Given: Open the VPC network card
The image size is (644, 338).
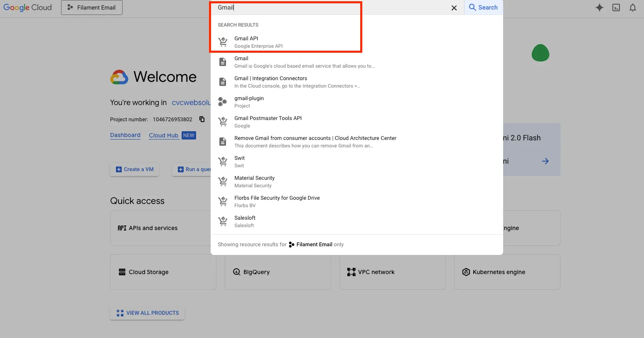Looking at the screenshot, I should (x=392, y=272).
